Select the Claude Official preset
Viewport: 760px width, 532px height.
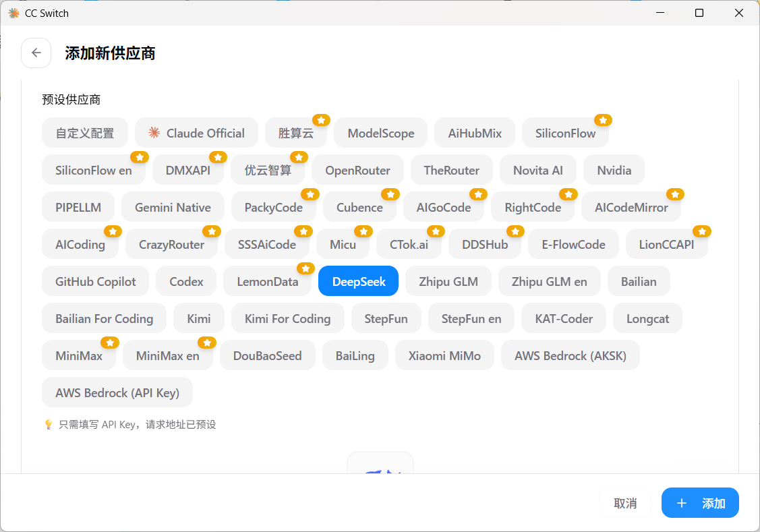coord(196,133)
